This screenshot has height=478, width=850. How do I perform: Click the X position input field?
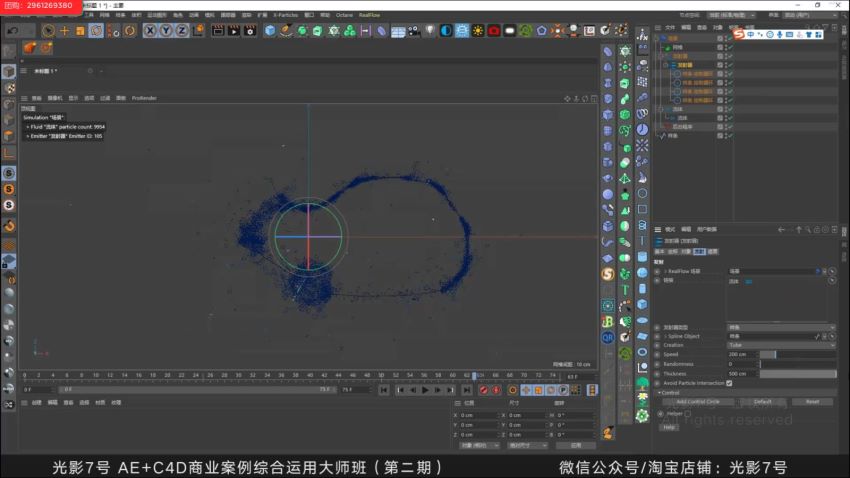click(478, 415)
